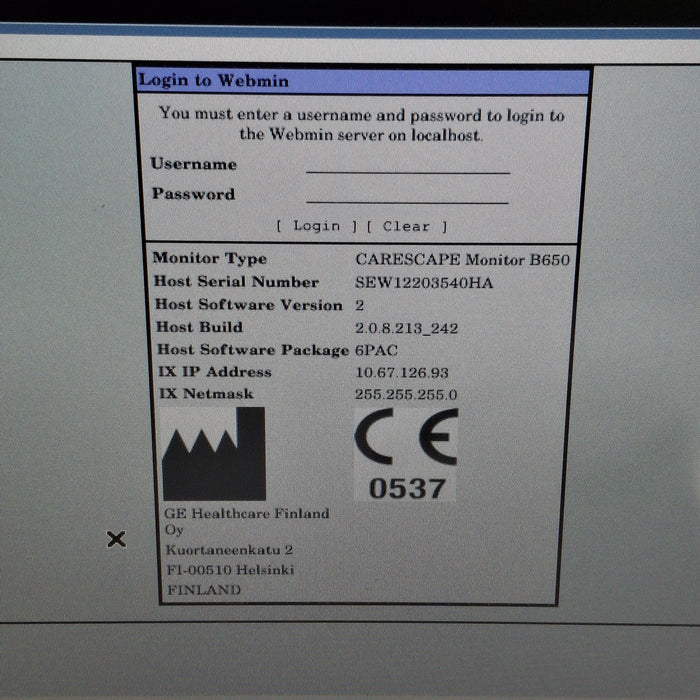This screenshot has height=700, width=700.
Task: Click the 'Monitor Type' label
Action: pyautogui.click(x=210, y=258)
